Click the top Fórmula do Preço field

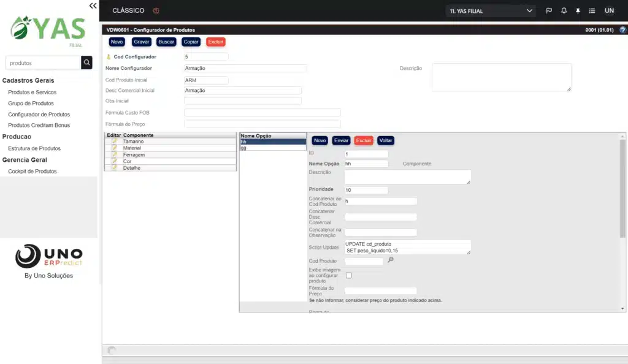(262, 124)
